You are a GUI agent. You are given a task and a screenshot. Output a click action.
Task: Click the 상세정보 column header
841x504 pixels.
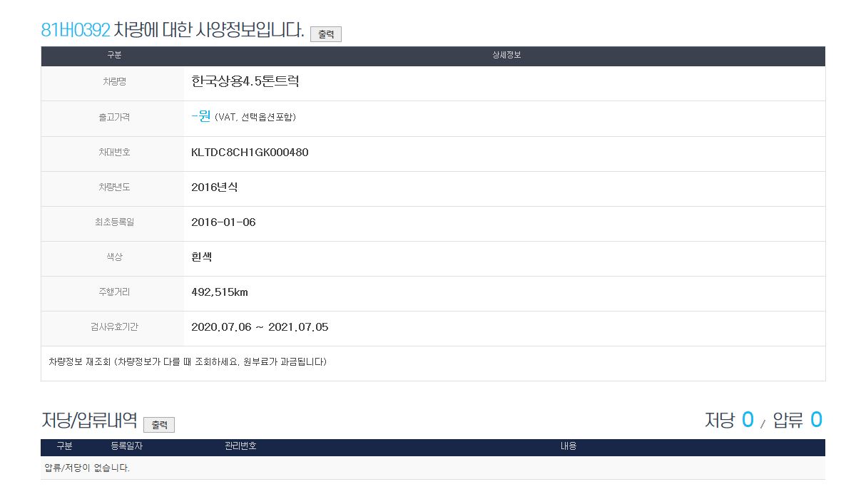(506, 56)
